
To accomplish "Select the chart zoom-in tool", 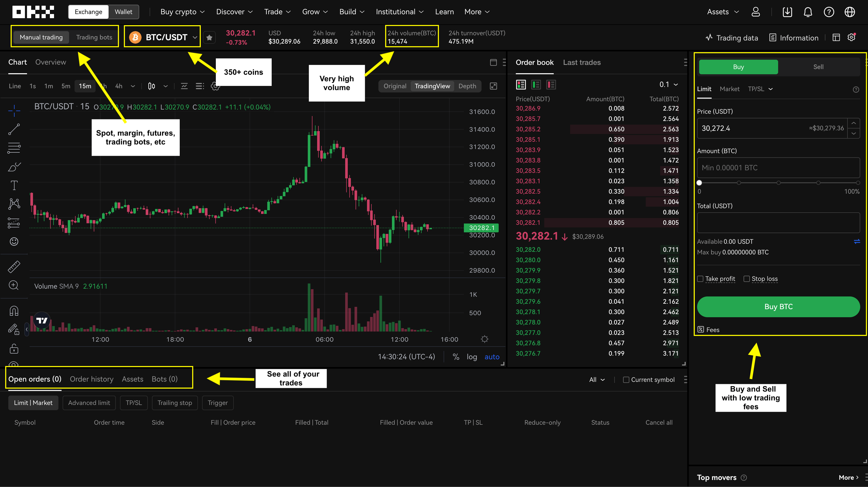I will 14,286.
